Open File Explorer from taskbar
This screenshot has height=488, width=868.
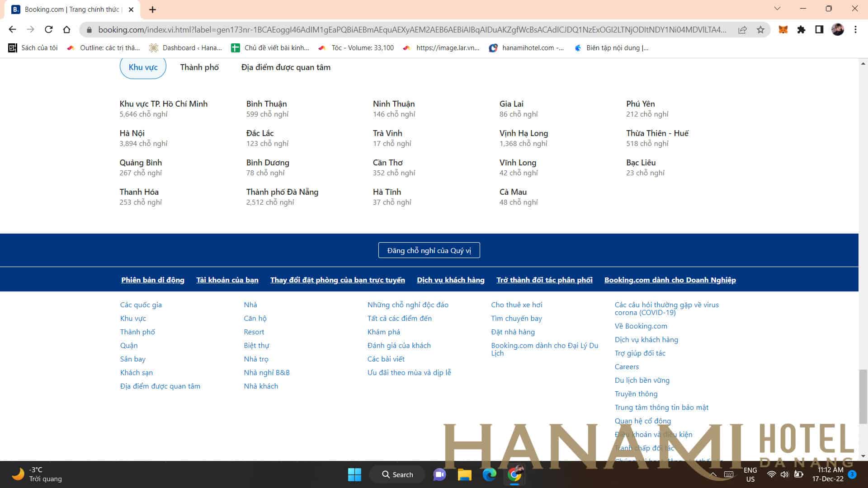click(464, 474)
